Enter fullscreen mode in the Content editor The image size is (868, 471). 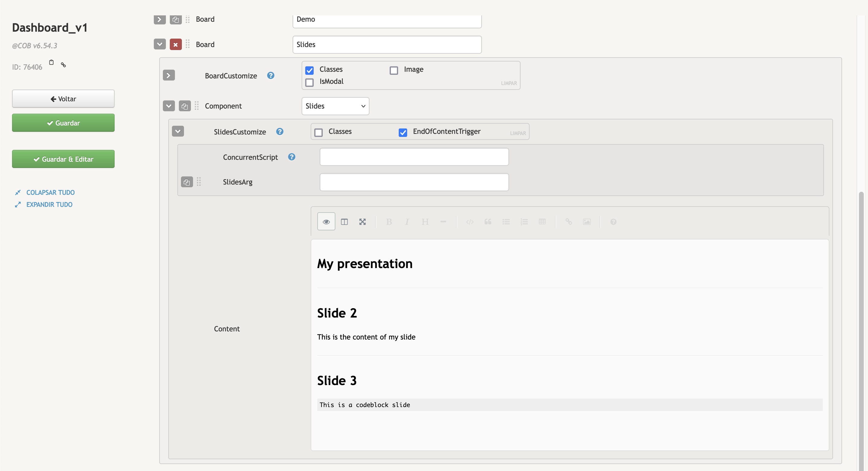point(362,222)
